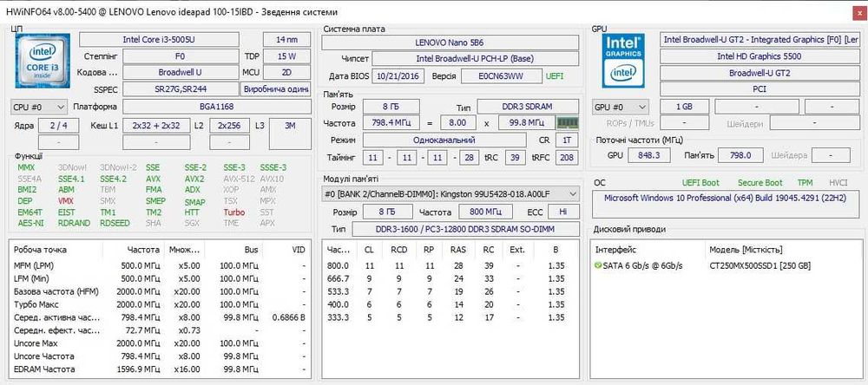Select the 'Базова частота (HFM)' row
868x385 pixels.
tap(160, 291)
